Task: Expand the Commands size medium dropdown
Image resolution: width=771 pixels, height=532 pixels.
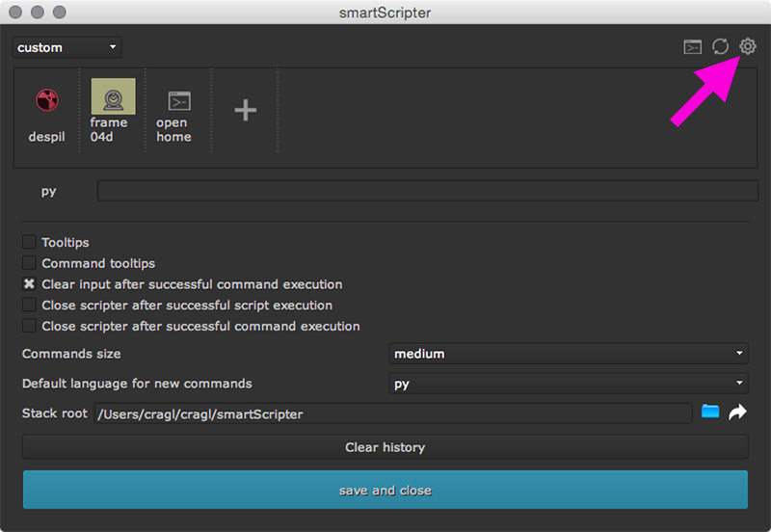Action: (569, 354)
